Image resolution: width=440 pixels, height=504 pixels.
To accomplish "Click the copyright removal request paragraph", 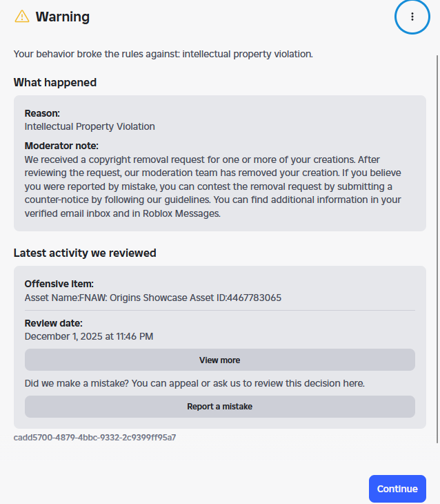I will tap(212, 186).
